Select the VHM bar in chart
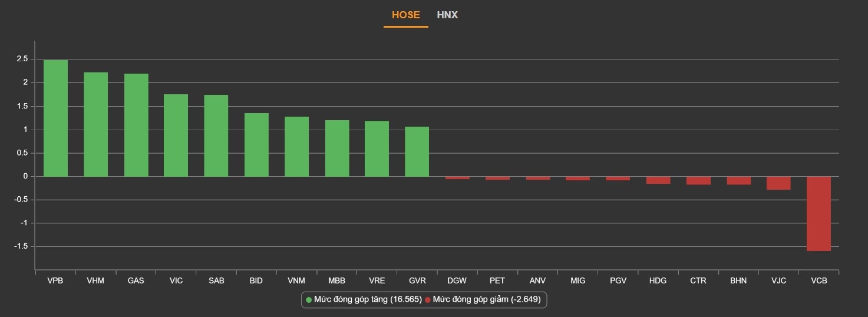Viewport: 868px width, 317px height. 95,124
